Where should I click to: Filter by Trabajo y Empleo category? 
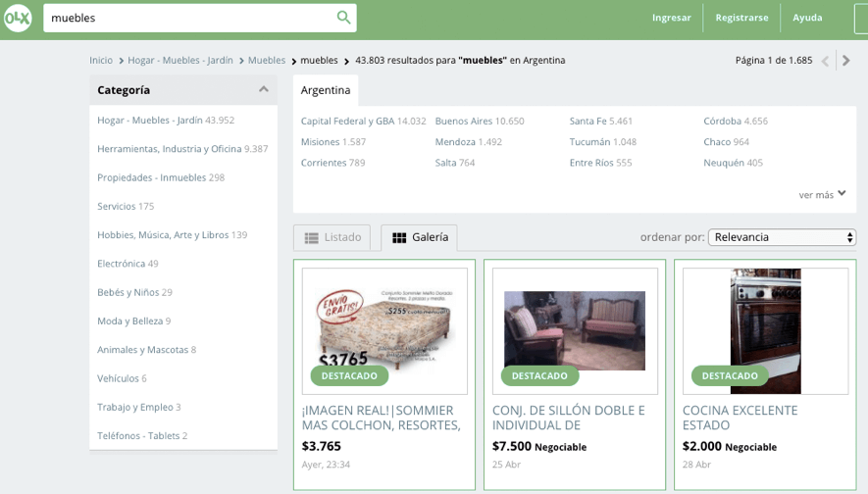point(139,408)
